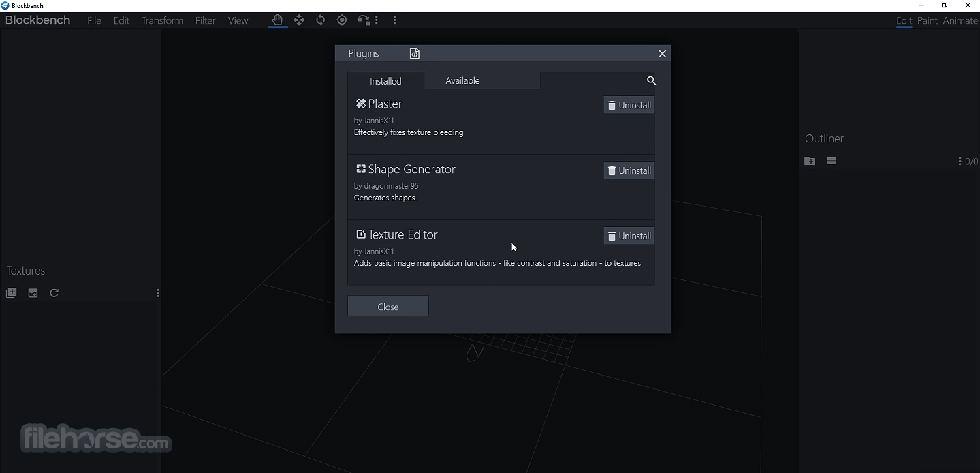Viewport: 980px width, 473px height.
Task: Toggle the Outliner options icon
Action: tap(831, 161)
